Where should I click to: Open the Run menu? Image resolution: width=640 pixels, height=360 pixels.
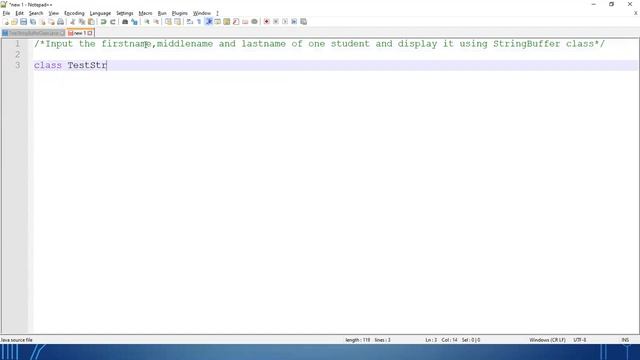point(162,13)
